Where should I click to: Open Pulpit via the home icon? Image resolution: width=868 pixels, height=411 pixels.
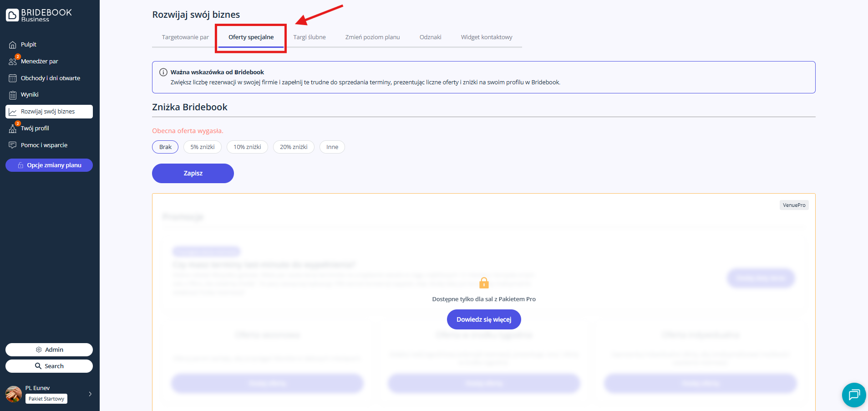tap(13, 45)
